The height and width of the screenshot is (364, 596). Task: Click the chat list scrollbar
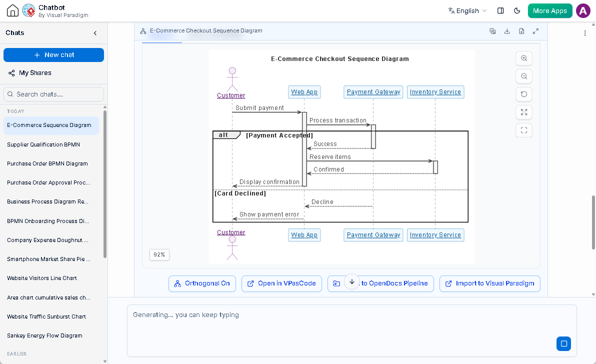tap(105, 183)
